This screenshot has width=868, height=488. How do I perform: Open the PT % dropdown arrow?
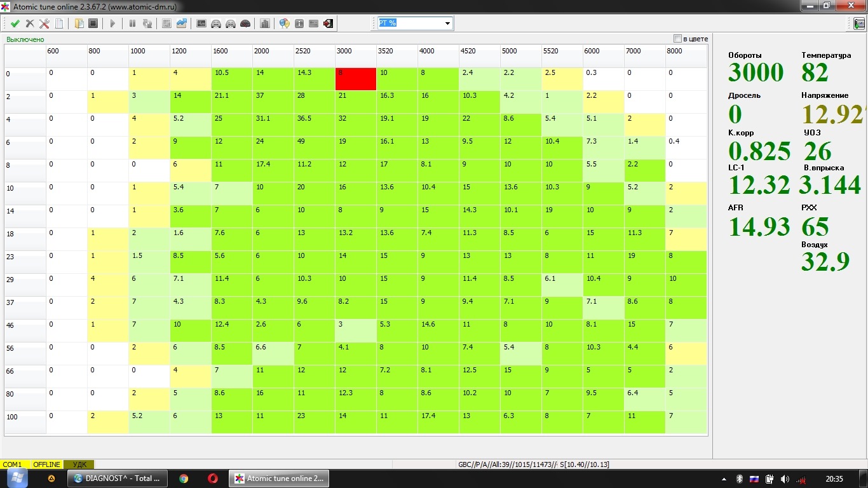pos(448,24)
